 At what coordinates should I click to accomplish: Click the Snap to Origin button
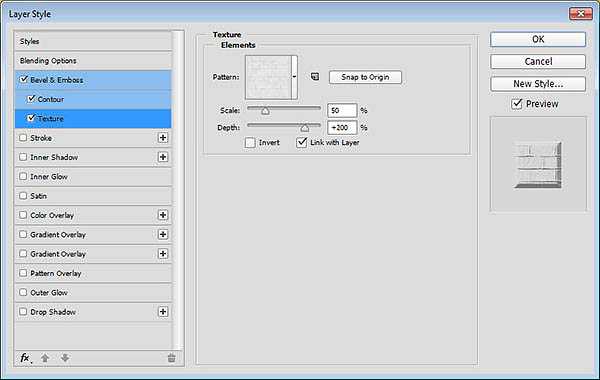tap(365, 77)
